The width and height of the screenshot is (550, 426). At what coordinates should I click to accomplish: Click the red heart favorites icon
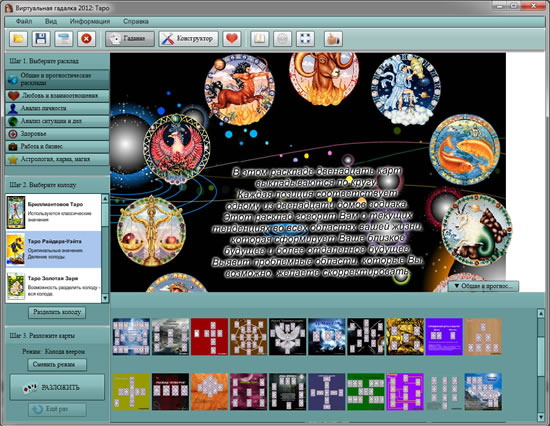coord(232,39)
